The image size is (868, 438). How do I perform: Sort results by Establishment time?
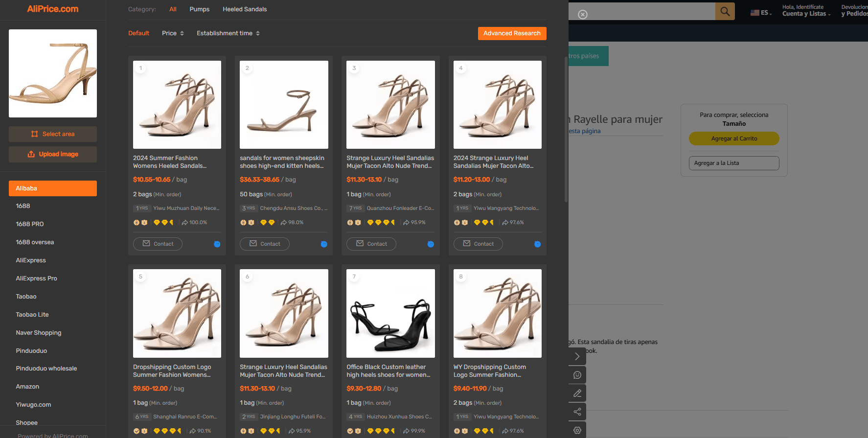tap(228, 33)
